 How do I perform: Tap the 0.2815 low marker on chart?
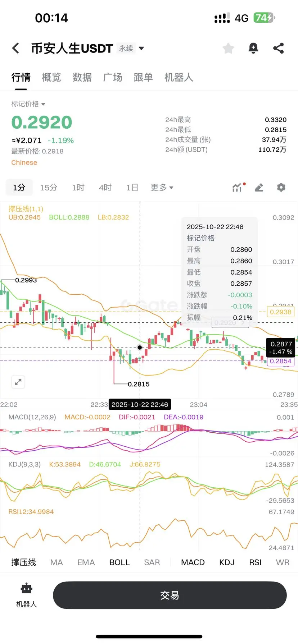(139, 384)
